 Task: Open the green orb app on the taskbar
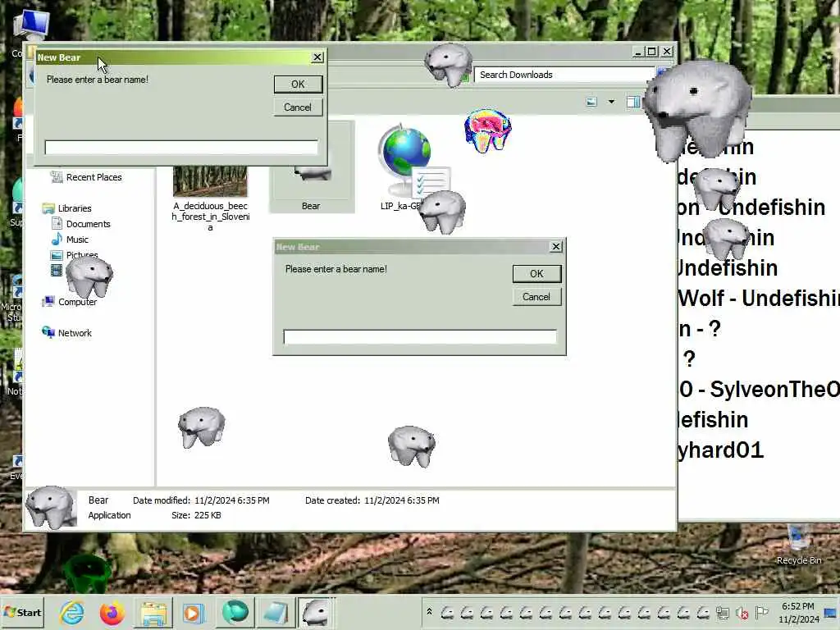pos(235,612)
